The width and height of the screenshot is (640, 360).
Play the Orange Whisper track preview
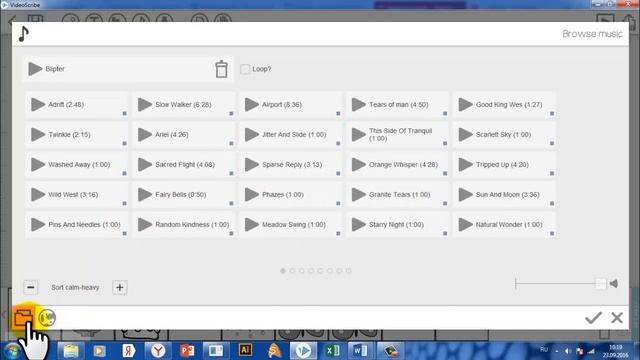359,164
